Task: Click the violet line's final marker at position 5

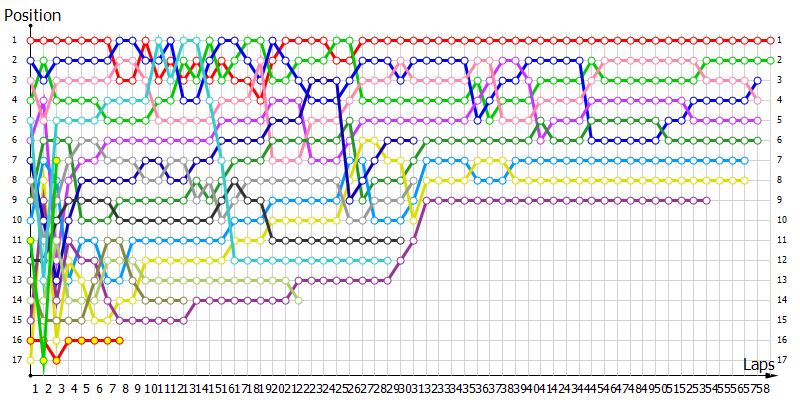Action: click(758, 120)
